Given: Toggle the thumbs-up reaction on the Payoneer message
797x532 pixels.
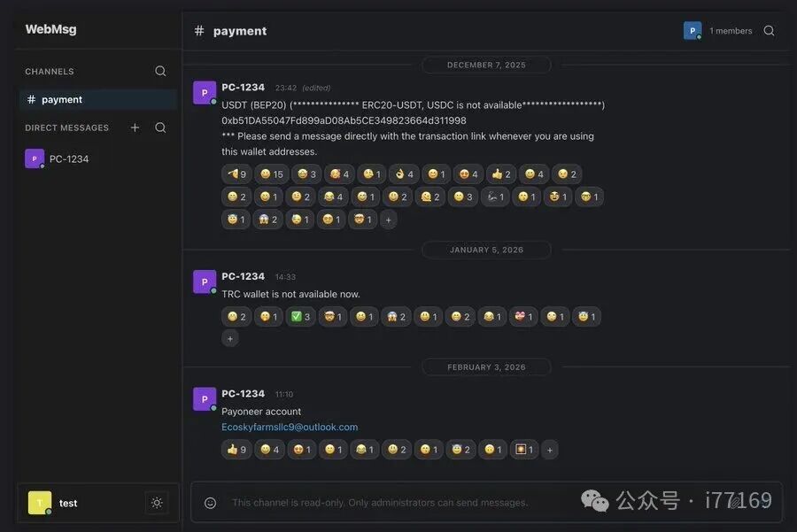Looking at the screenshot, I should click(236, 450).
